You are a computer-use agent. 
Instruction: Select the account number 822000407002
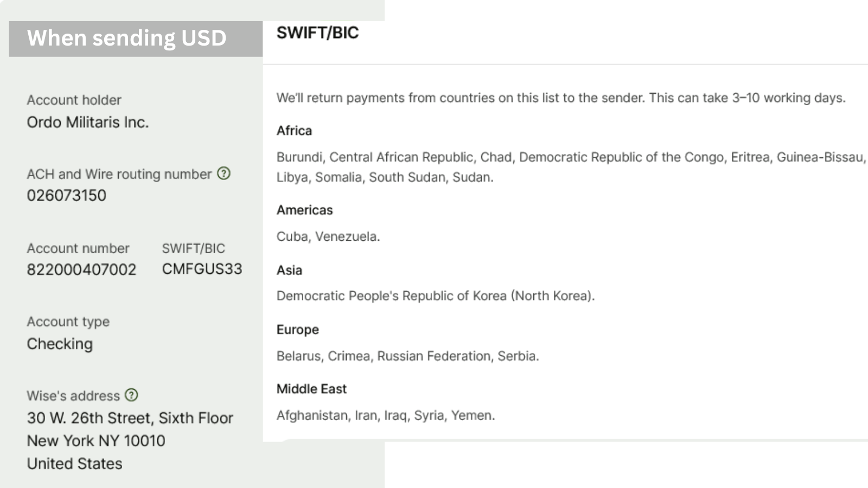(81, 269)
